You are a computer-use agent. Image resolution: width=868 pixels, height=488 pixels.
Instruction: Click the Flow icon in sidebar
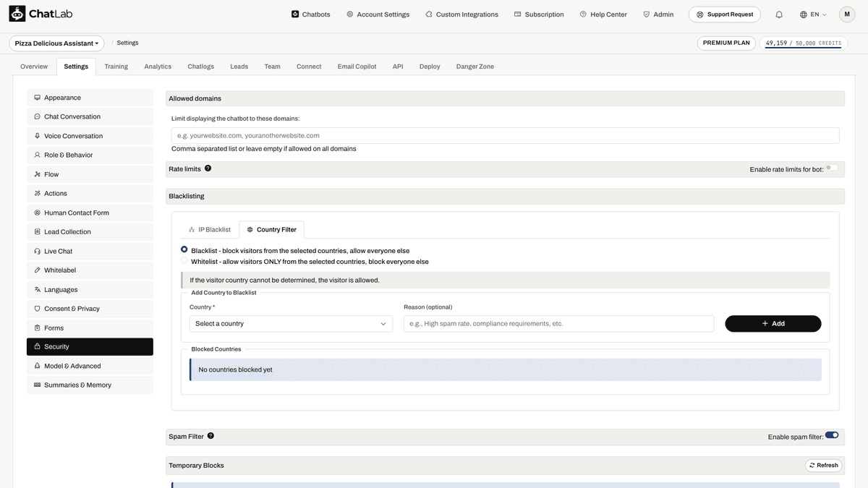tap(37, 174)
